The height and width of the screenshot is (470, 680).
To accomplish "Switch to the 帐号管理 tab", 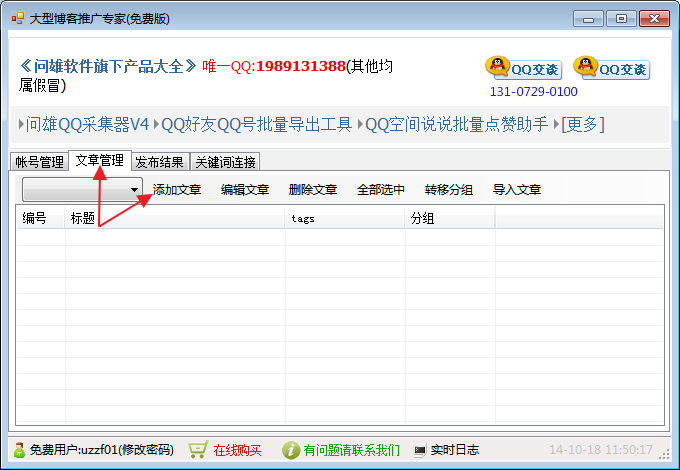I will tap(39, 162).
